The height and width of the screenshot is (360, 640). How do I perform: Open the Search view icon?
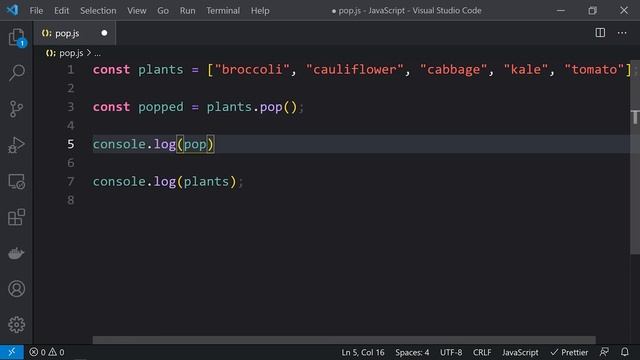[17, 73]
